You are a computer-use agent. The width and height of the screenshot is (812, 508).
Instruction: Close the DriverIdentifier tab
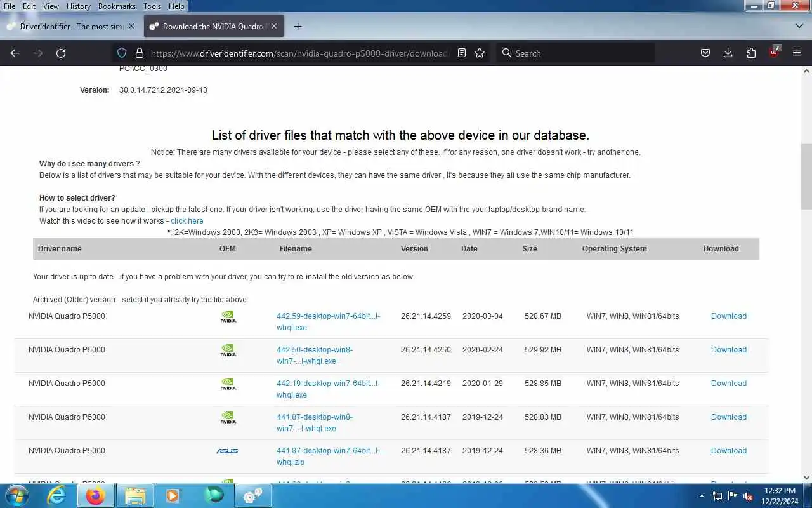point(131,27)
